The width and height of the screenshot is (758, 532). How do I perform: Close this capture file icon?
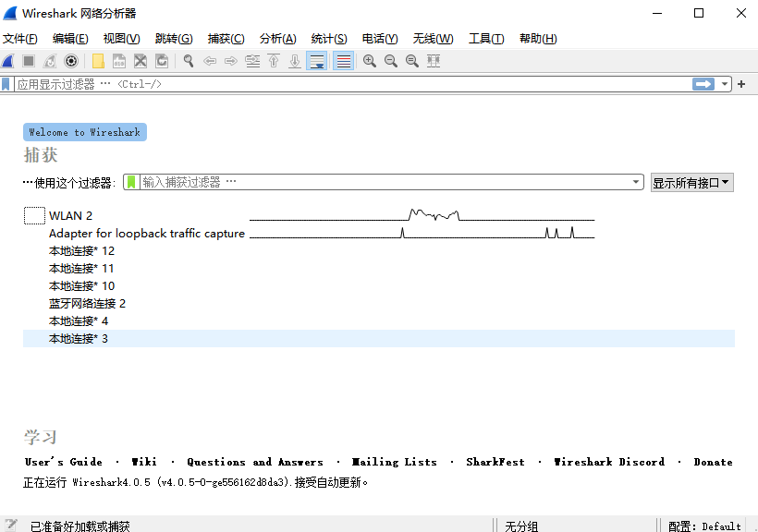tap(141, 61)
